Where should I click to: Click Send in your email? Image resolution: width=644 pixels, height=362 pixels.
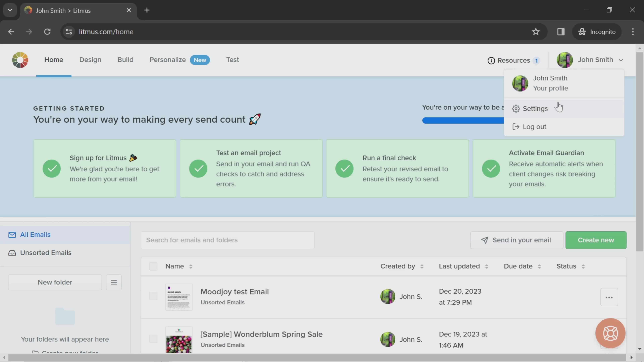(x=516, y=240)
